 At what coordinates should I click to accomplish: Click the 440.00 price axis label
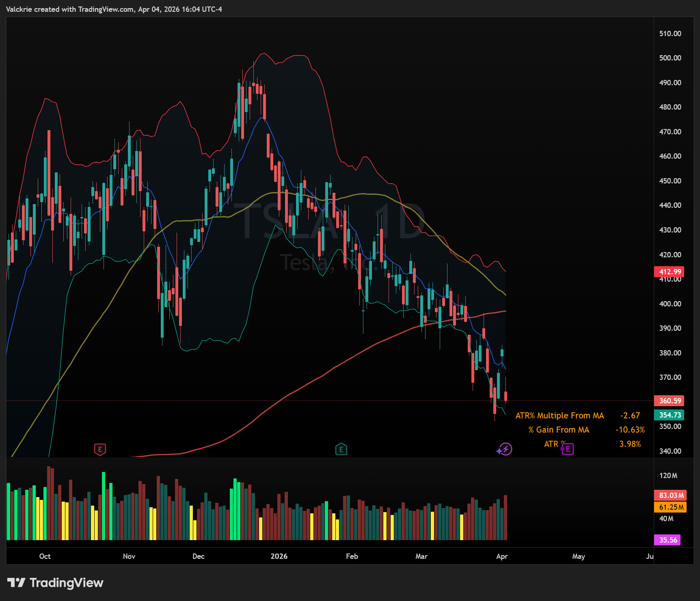(x=670, y=205)
